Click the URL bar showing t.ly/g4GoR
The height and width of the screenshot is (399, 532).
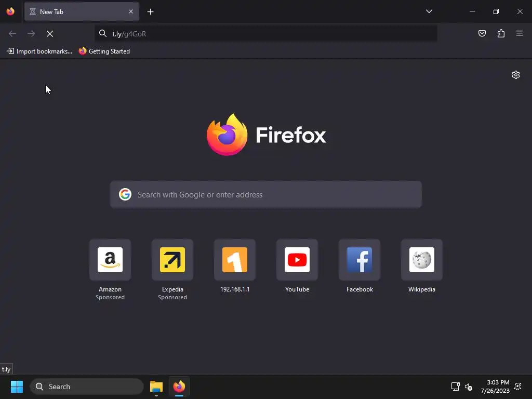pyautogui.click(x=265, y=34)
